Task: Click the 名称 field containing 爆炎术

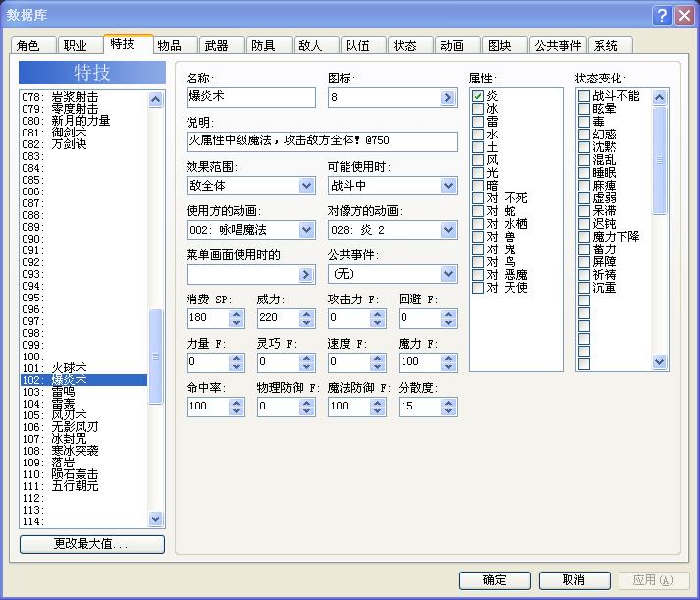Action: (x=251, y=97)
